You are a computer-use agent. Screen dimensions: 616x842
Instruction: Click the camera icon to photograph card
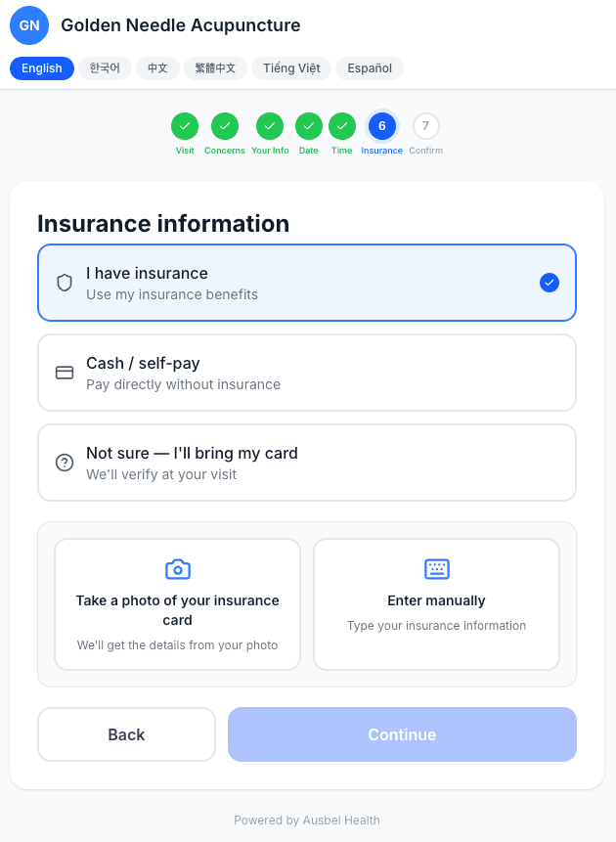[177, 569]
